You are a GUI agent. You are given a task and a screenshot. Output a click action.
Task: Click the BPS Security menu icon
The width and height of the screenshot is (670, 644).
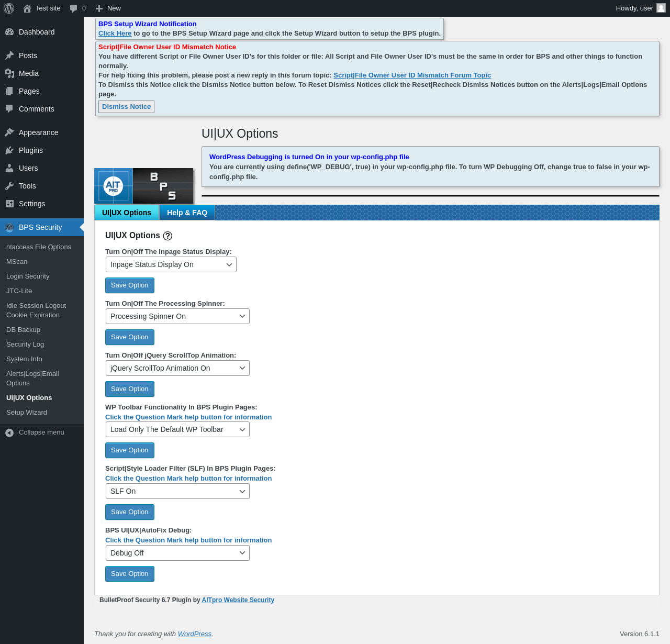(9, 227)
